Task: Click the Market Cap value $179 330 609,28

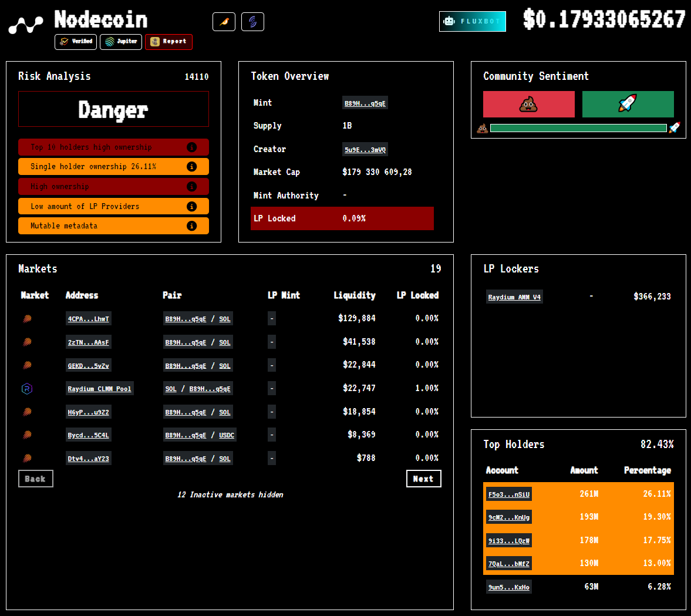Action: point(377,172)
